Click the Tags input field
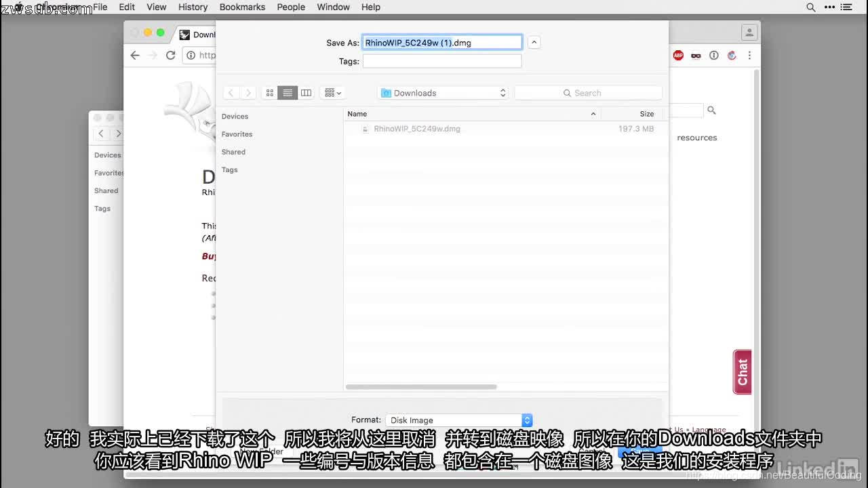The height and width of the screenshot is (488, 868). [442, 61]
